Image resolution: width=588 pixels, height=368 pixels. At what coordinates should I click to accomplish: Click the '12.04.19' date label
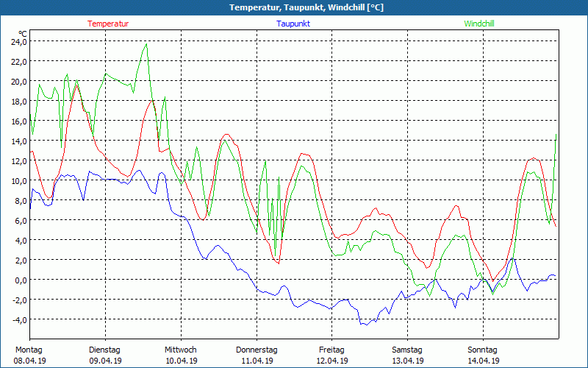click(x=332, y=361)
